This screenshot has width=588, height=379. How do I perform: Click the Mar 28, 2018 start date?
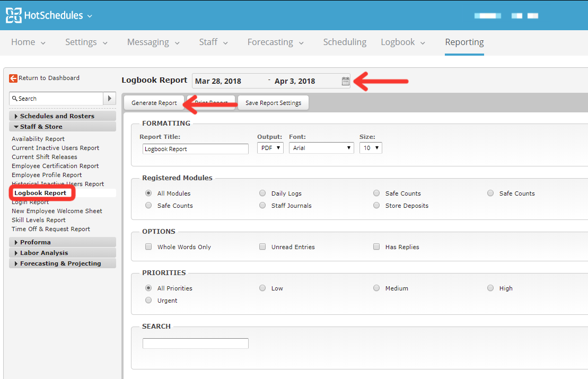(x=218, y=81)
